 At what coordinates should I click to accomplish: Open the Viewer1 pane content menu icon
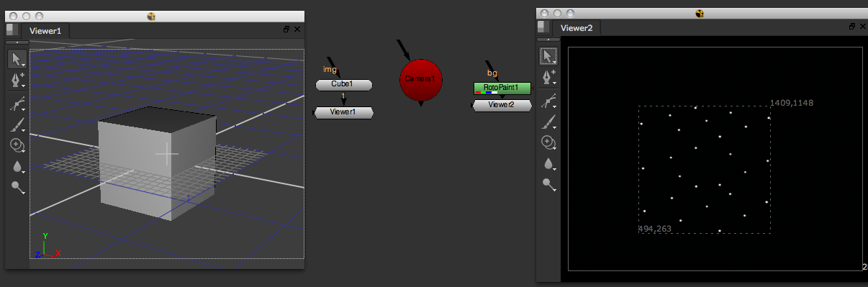click(x=12, y=29)
